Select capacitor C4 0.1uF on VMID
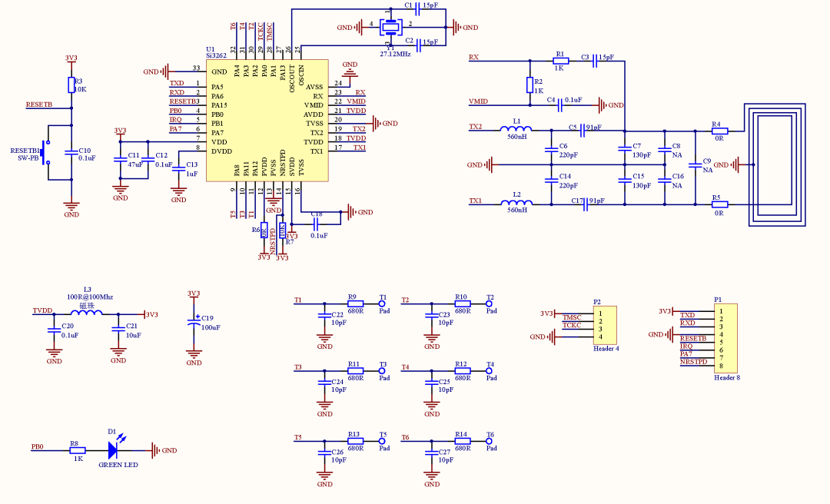Image resolution: width=830 pixels, height=504 pixels. click(x=559, y=105)
